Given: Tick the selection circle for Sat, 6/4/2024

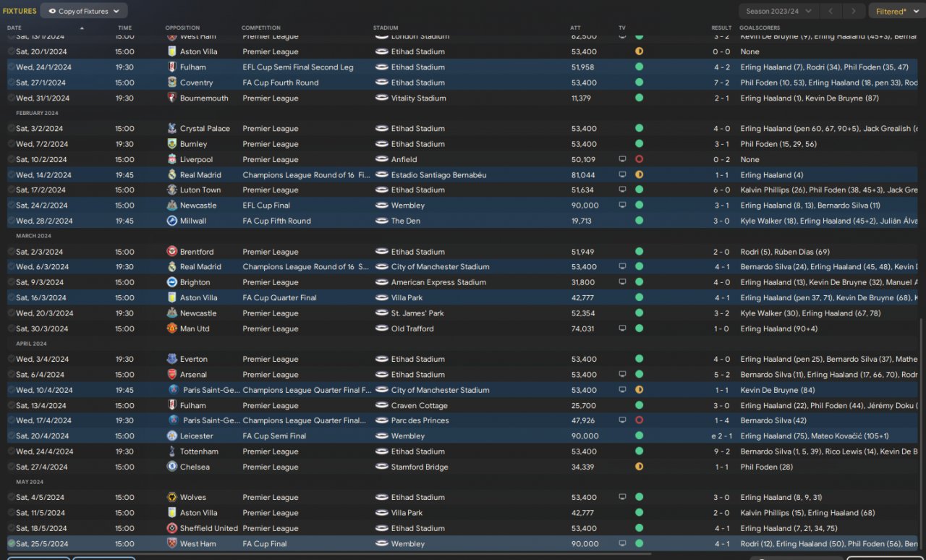Looking at the screenshot, I should click(11, 375).
